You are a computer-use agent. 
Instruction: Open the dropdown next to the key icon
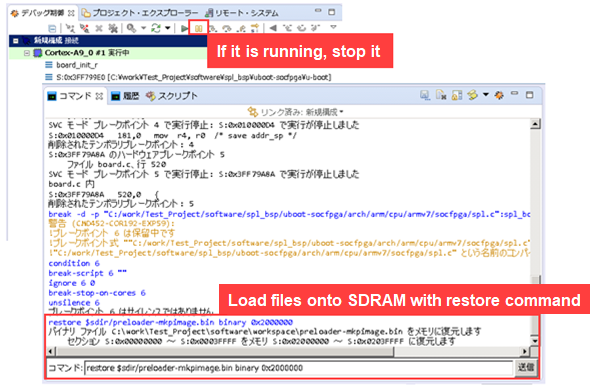point(143,28)
